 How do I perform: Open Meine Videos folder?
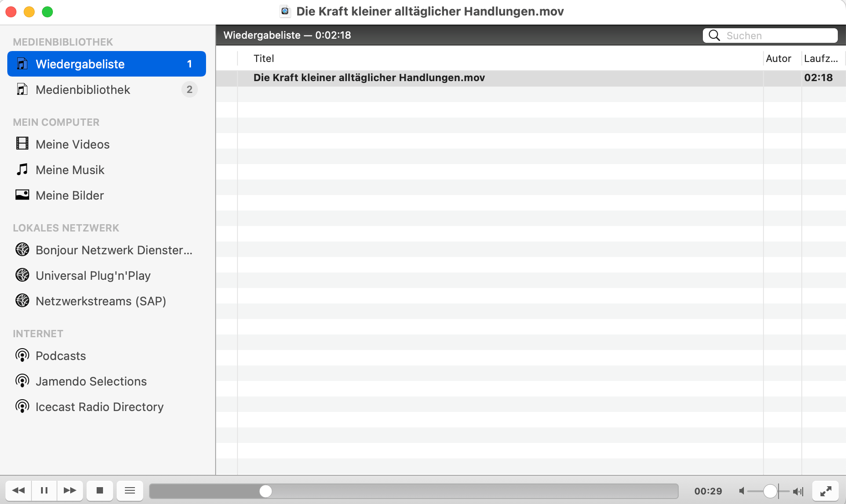pos(72,144)
